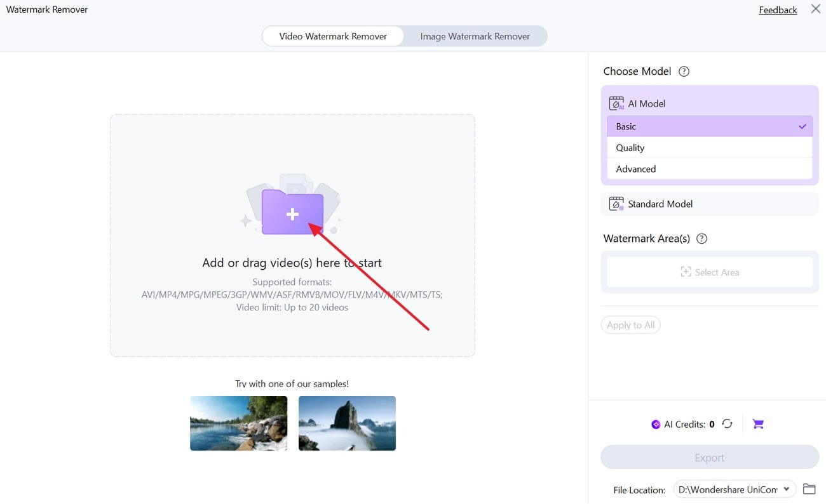Click the Select Area button

[710, 272]
